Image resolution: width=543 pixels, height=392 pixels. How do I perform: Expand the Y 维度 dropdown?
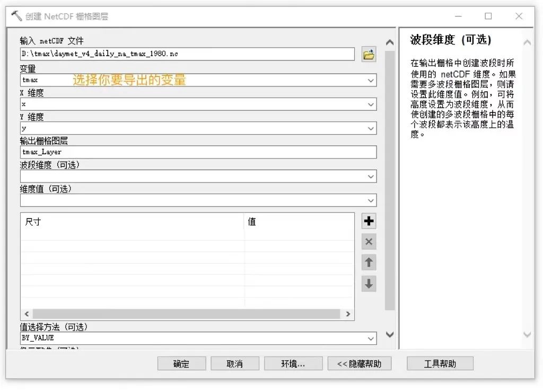[x=372, y=128]
